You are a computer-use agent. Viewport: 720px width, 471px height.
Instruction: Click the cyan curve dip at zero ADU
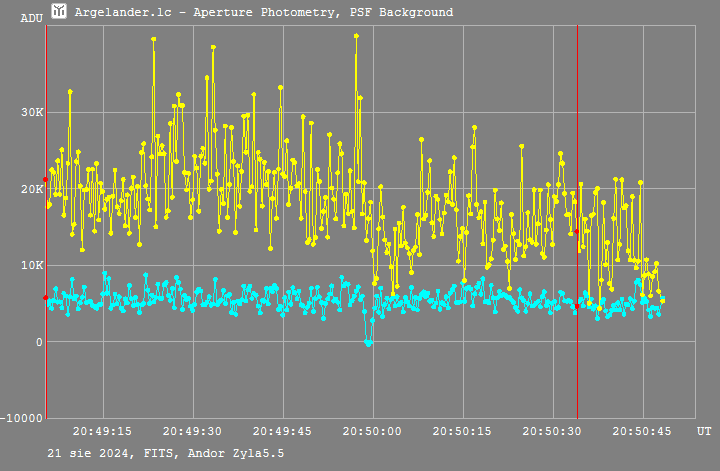point(368,342)
